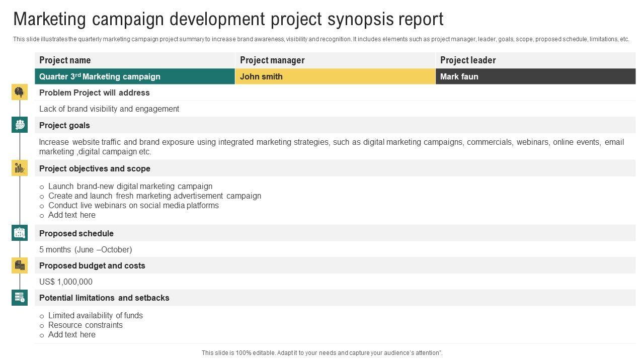Click the head icon beside Problem Project will address
The image size is (644, 362).
tap(20, 93)
